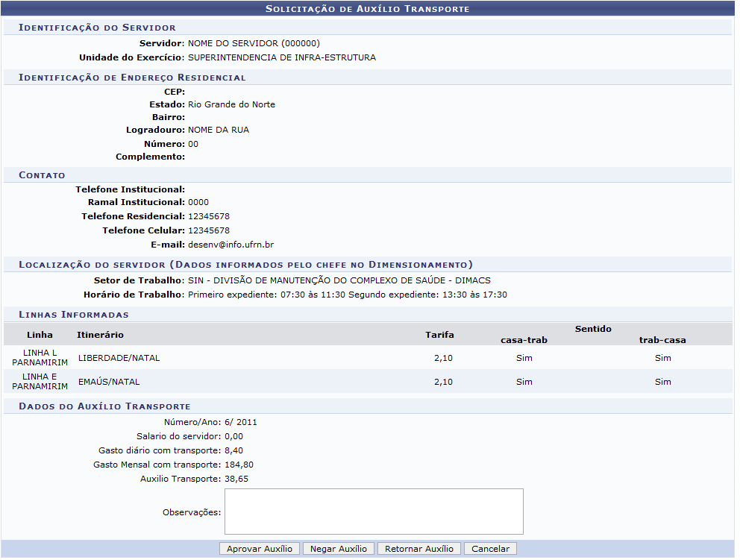Screen dimensions: 740x560
Task: Click the LINHA L PARNAMIRIM cell
Action: pyautogui.click(x=40, y=358)
